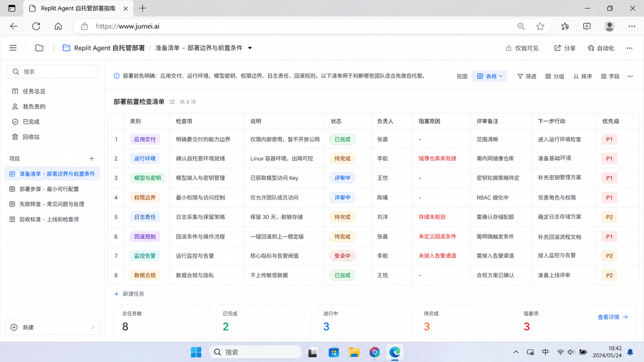Viewport: 644px width, 362px height.
Task: Open notification bell in system tray
Action: point(630,352)
